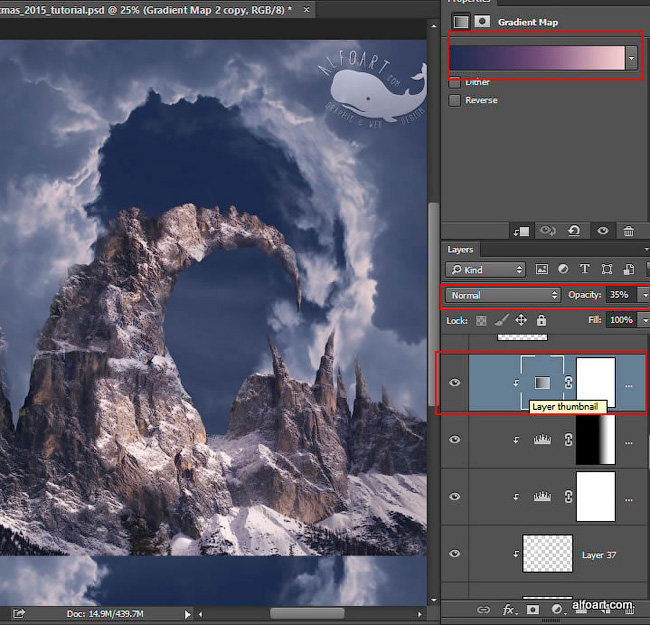The height and width of the screenshot is (625, 650).
Task: Open the Kind layer filter dropdown
Action: tap(486, 270)
